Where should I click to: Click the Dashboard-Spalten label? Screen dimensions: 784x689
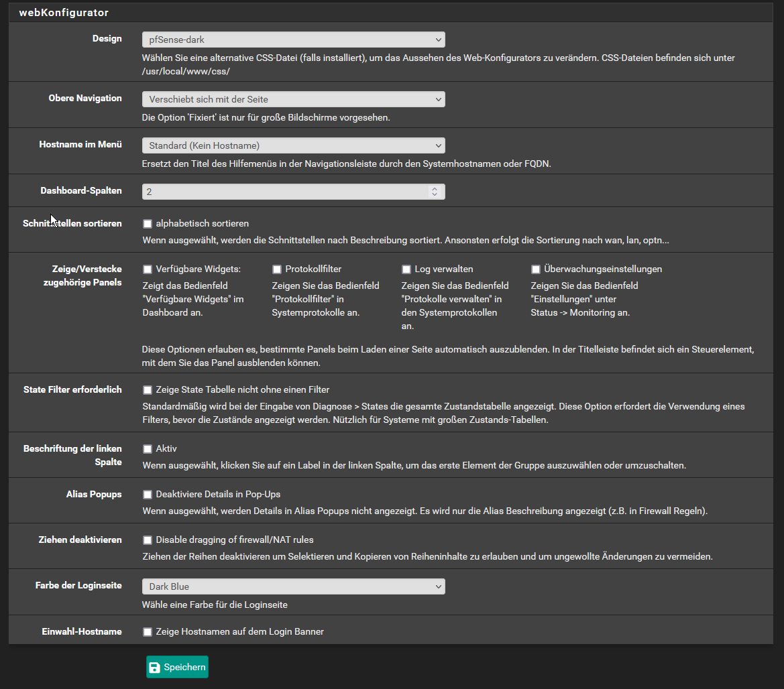81,190
